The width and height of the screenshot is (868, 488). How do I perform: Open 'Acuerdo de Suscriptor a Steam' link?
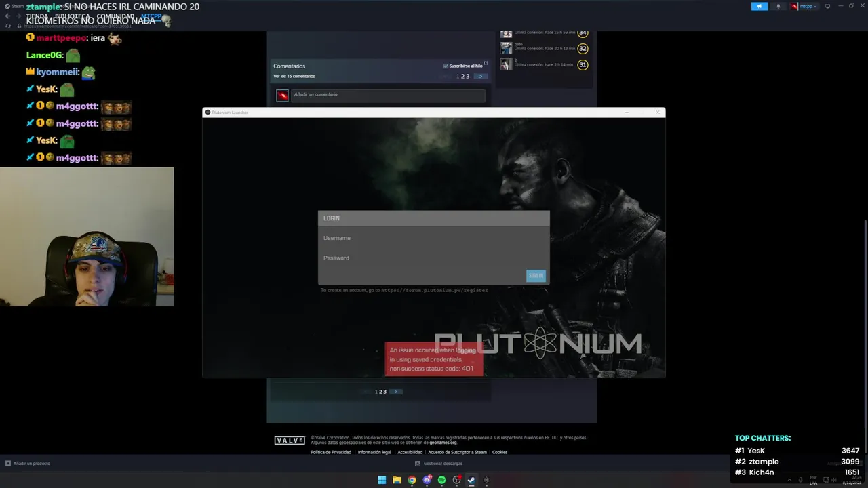458,452
